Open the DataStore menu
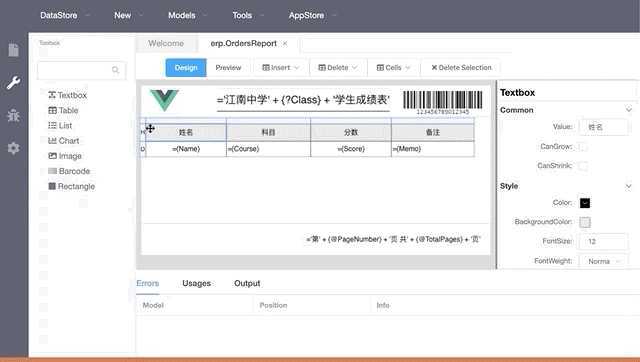The image size is (640, 362). (x=65, y=16)
